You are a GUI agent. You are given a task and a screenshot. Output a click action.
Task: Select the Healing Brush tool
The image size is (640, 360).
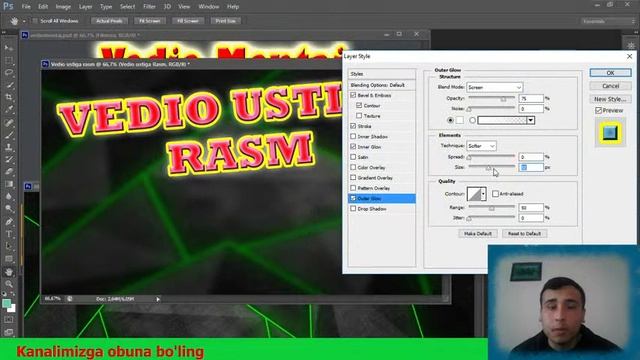point(9,122)
